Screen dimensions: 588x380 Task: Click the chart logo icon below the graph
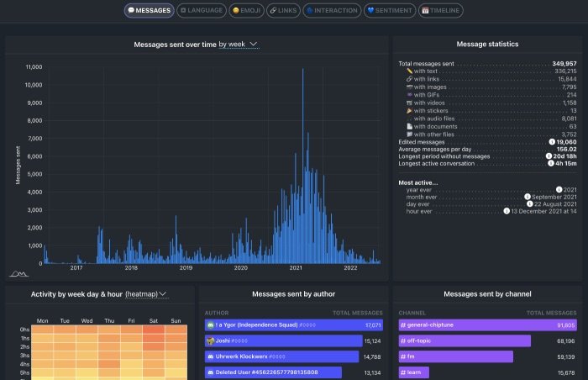click(19, 273)
